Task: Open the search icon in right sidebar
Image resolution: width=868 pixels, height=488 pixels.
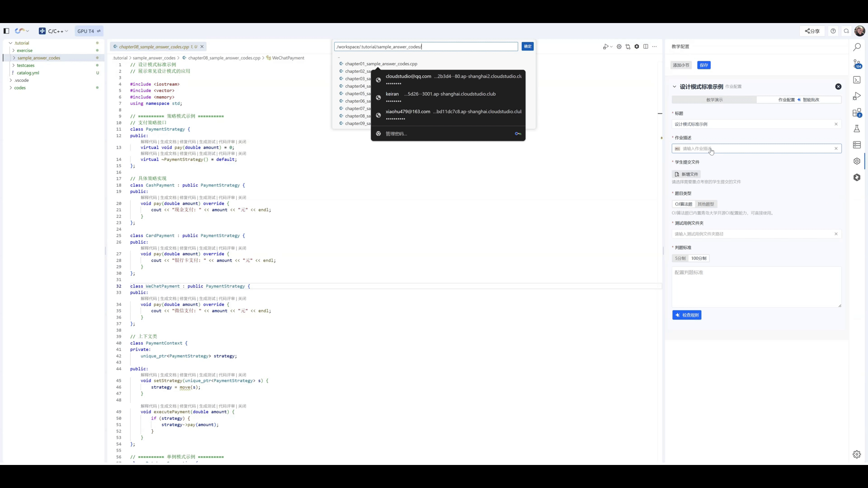Action: pyautogui.click(x=857, y=47)
